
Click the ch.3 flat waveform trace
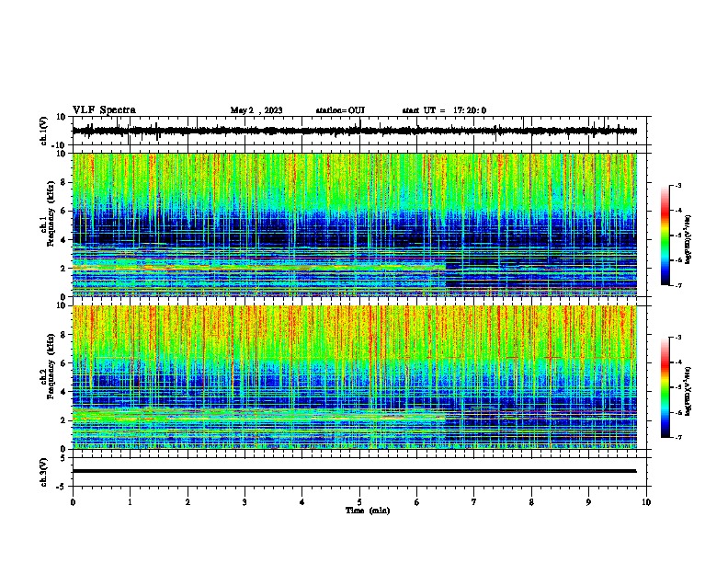(354, 471)
